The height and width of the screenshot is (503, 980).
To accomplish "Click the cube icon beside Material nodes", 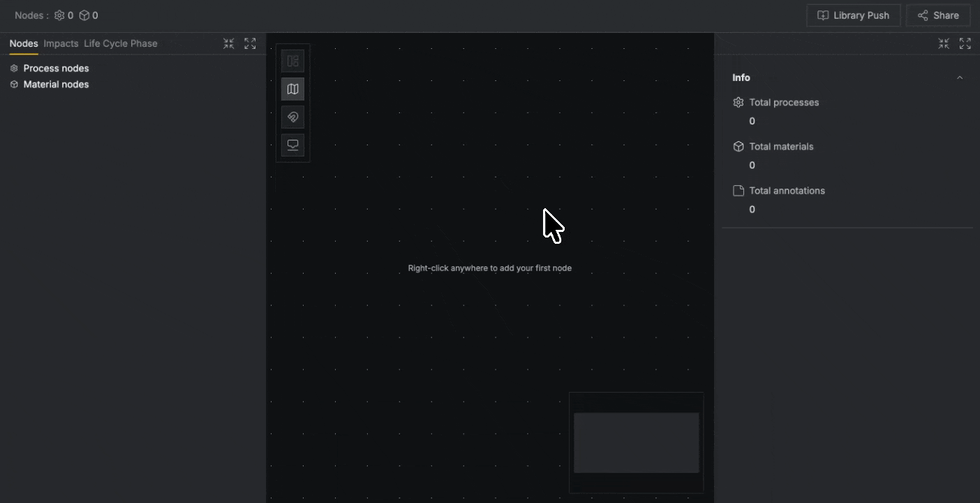I will click(14, 85).
